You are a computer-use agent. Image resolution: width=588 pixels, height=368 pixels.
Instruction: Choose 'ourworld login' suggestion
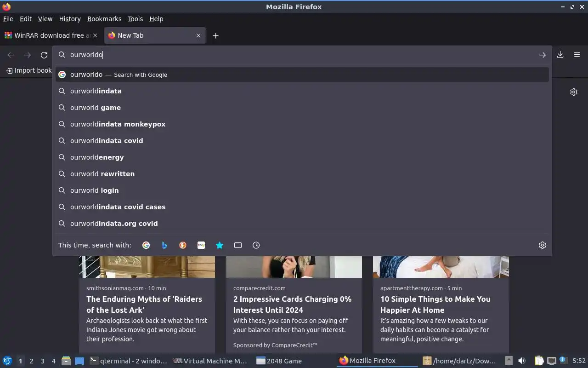tap(302, 190)
